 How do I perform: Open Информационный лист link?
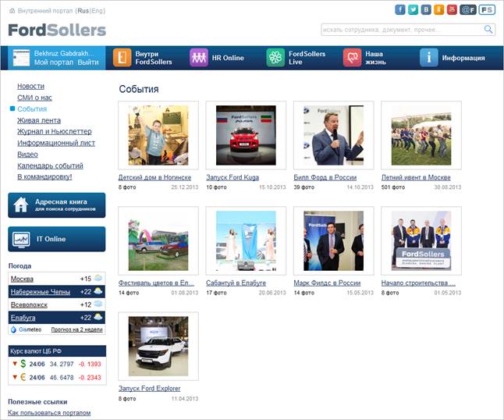56,143
